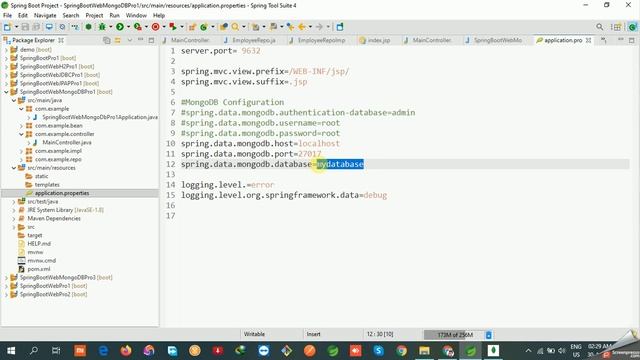The height and width of the screenshot is (360, 640).
Task: Click the Open Perspective icon
Action: coord(616,27)
